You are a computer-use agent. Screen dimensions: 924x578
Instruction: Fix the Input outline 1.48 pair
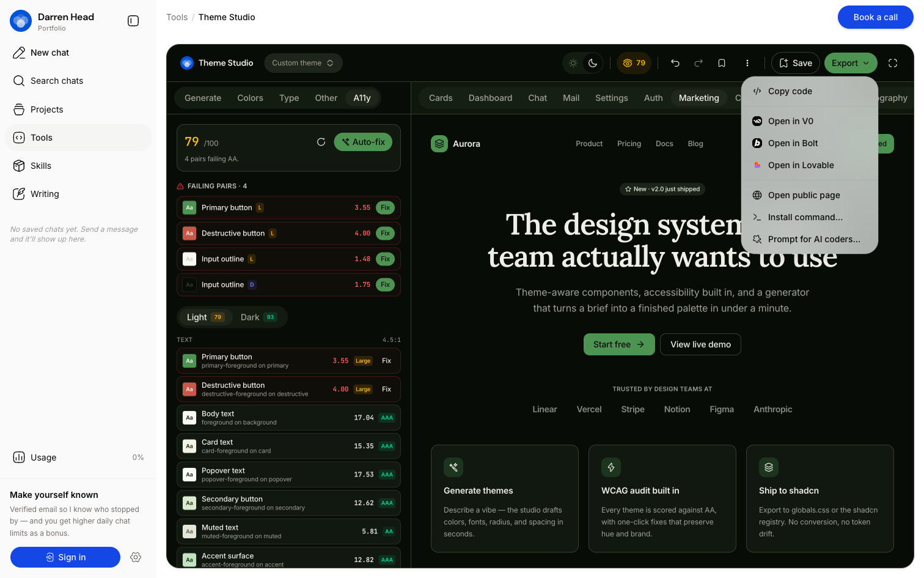coord(385,259)
